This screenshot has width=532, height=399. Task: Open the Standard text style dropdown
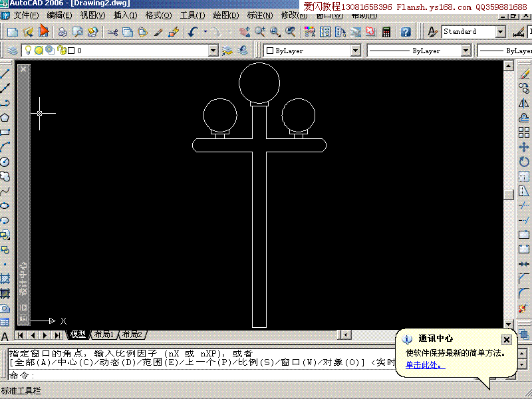tap(501, 32)
